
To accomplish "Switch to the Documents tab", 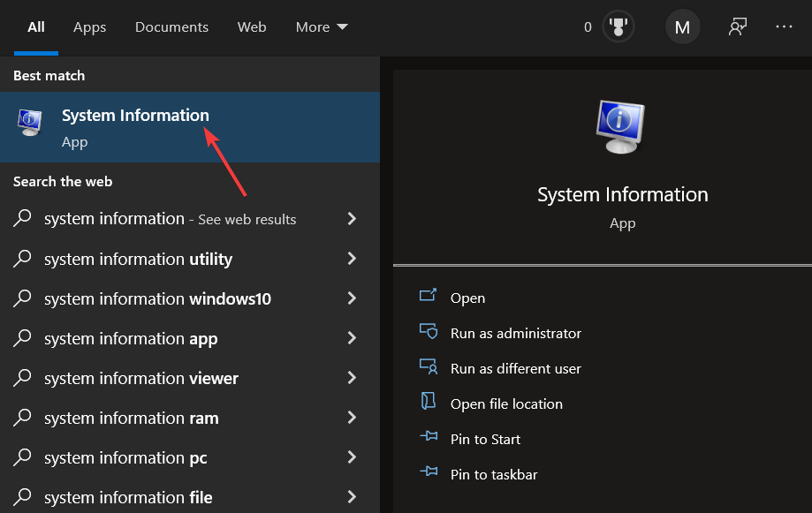I will click(171, 26).
